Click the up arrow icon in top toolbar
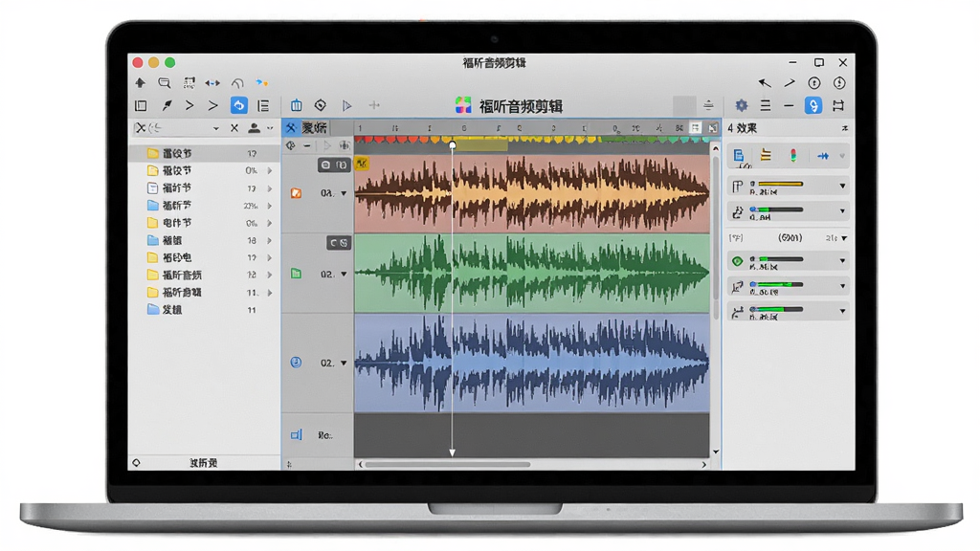The image size is (980, 551). [x=140, y=83]
